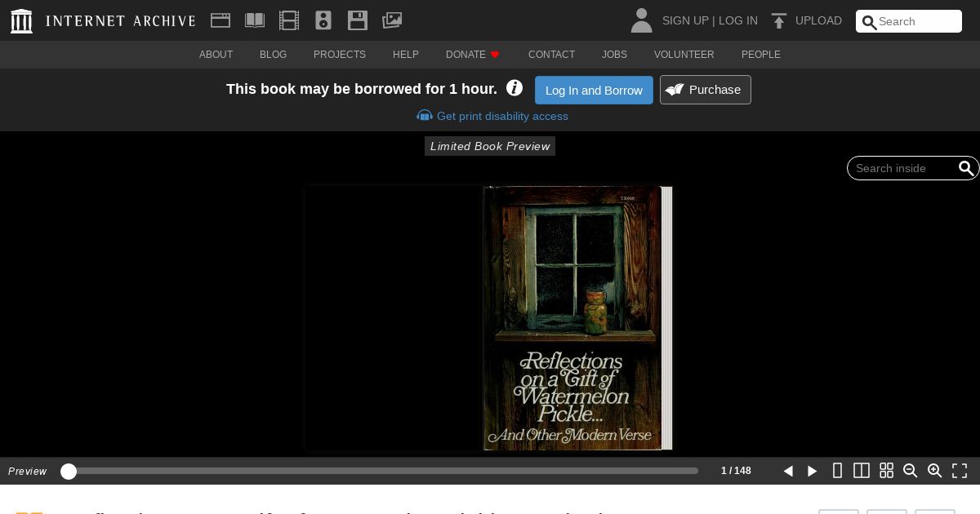The width and height of the screenshot is (980, 514).
Task: Click the Purchase button
Action: 706,90
